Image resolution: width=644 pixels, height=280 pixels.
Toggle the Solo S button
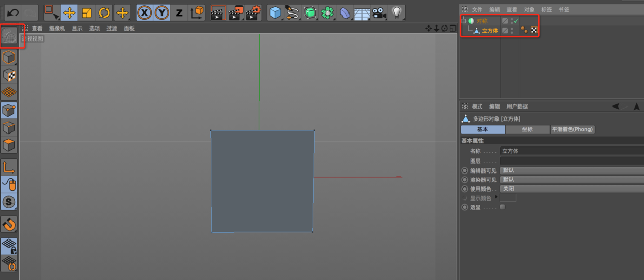coord(9,202)
